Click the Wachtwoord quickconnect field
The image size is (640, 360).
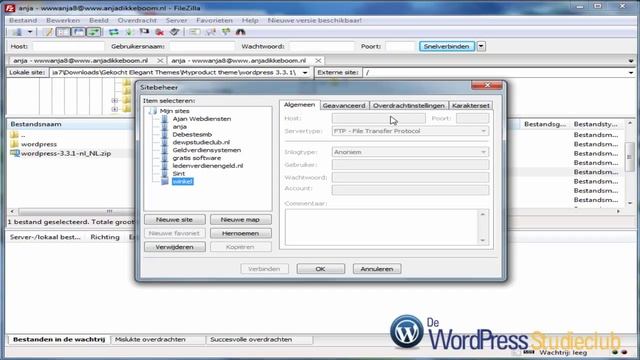coord(322,47)
